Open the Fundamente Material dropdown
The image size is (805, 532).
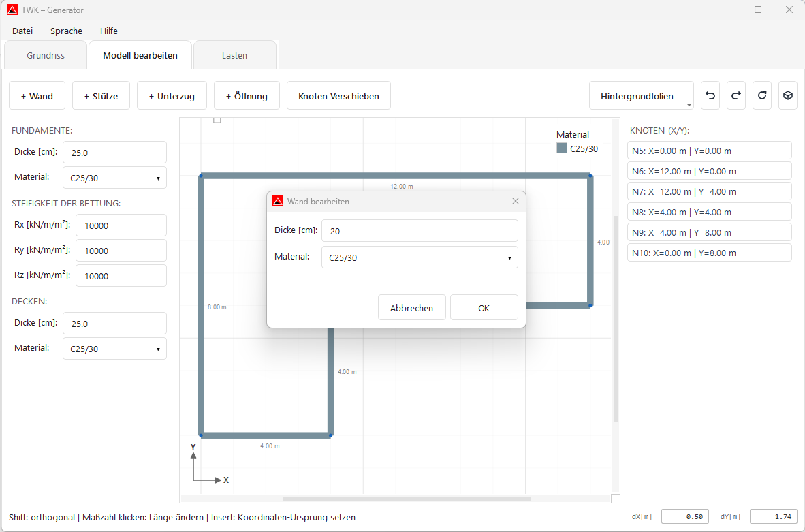[114, 177]
